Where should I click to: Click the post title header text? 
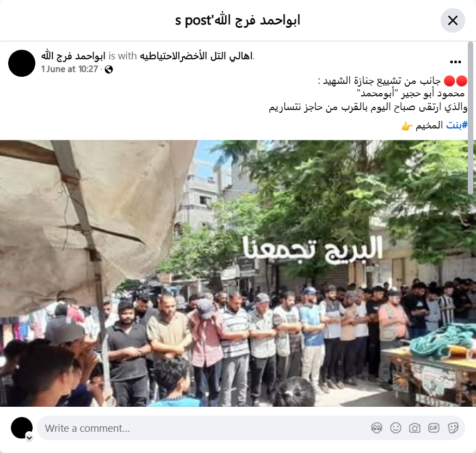238,20
